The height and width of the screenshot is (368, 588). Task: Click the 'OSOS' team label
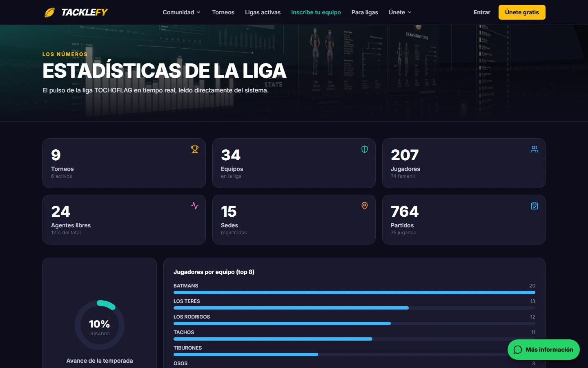click(x=180, y=364)
